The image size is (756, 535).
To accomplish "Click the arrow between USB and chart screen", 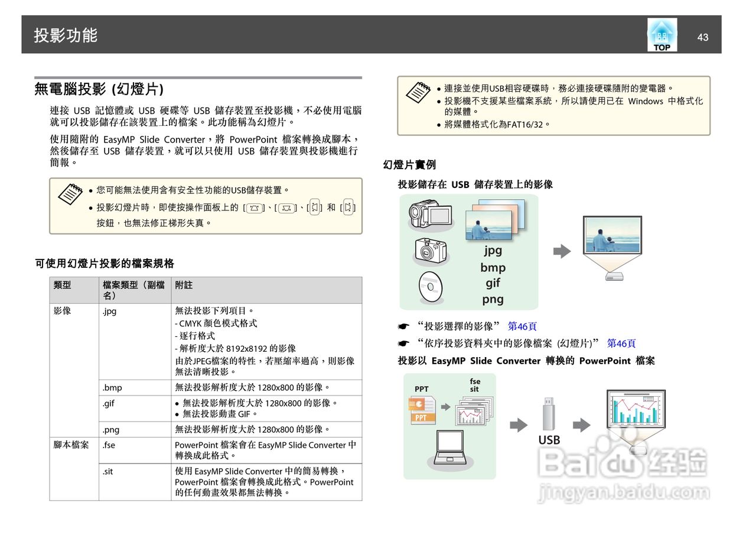I will (x=582, y=425).
